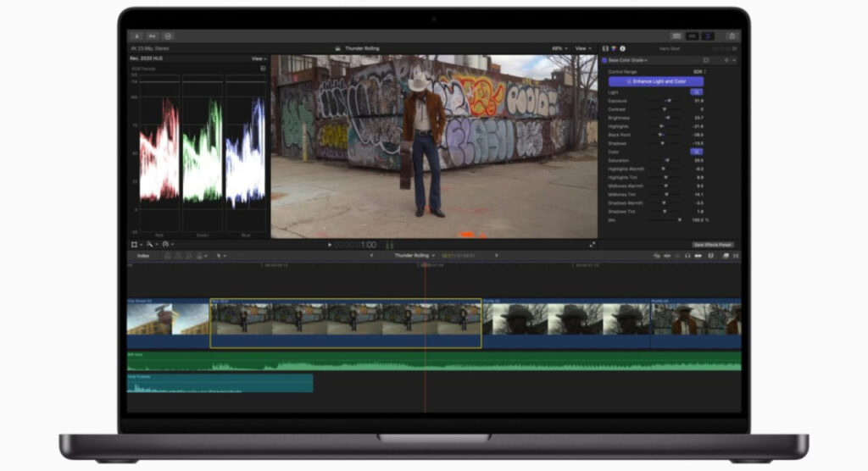Toggle the Base Color Grade checkbox
The image size is (868, 471).
[605, 60]
